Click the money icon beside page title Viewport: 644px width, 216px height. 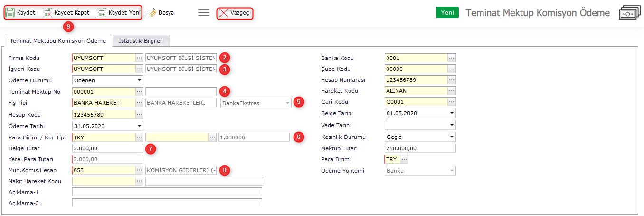(630, 13)
